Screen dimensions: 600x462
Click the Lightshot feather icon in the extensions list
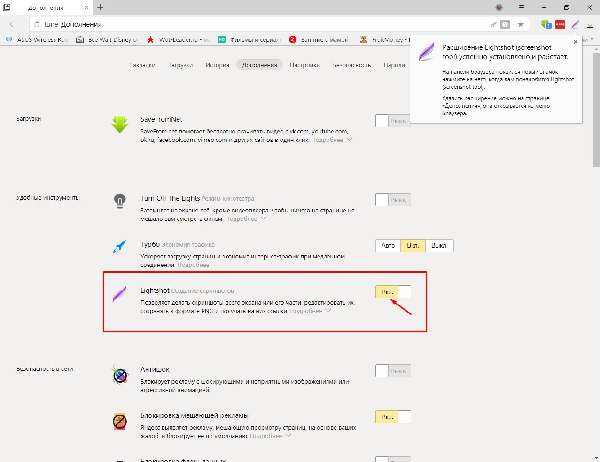click(x=121, y=293)
